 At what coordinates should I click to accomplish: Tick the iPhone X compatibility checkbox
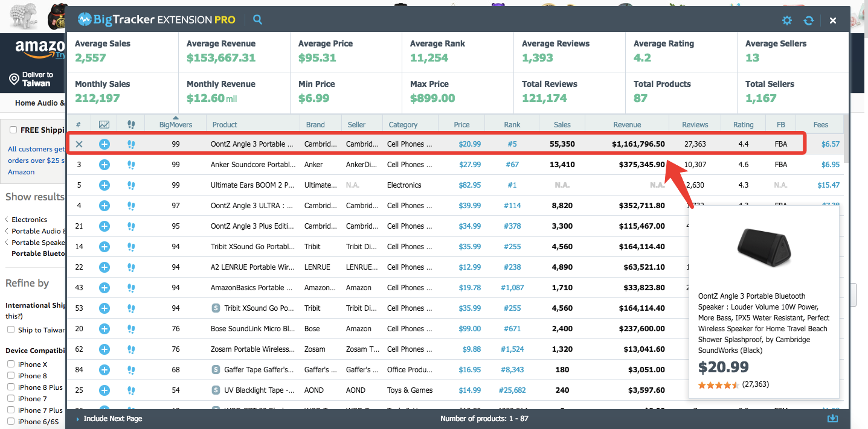coord(11,364)
